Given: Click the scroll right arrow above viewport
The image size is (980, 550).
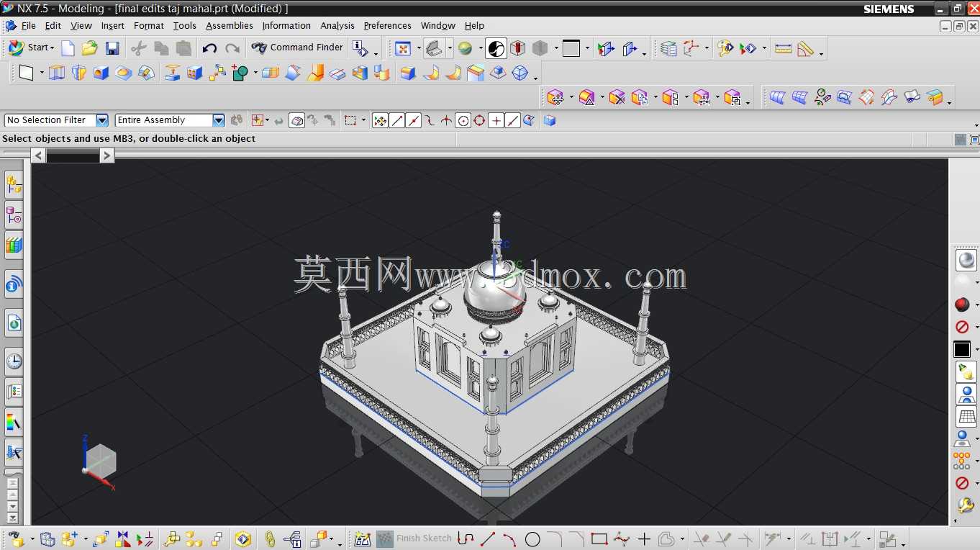Looking at the screenshot, I should [106, 155].
